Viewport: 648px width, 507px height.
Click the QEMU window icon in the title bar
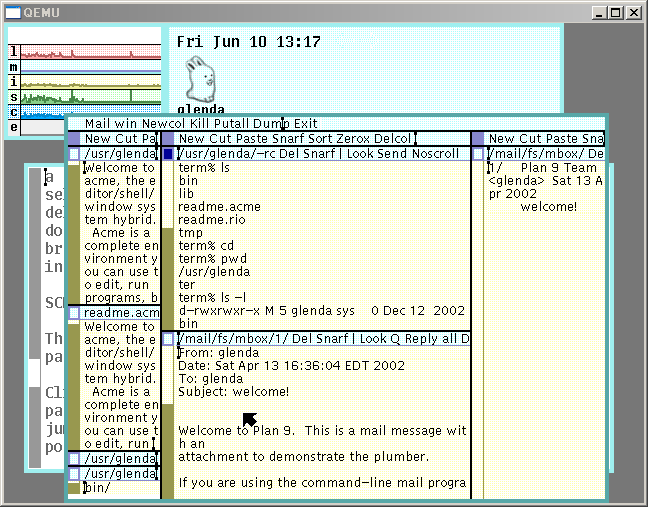(13, 12)
